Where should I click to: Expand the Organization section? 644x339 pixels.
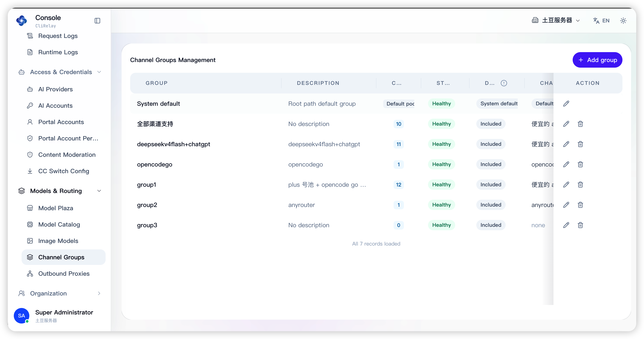[60, 294]
